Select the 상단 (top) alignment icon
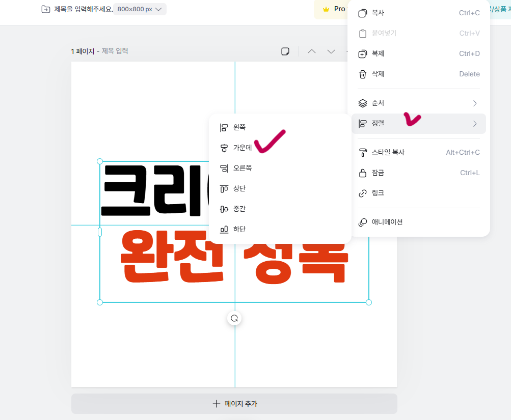Image resolution: width=511 pixels, height=420 pixels. [x=223, y=188]
